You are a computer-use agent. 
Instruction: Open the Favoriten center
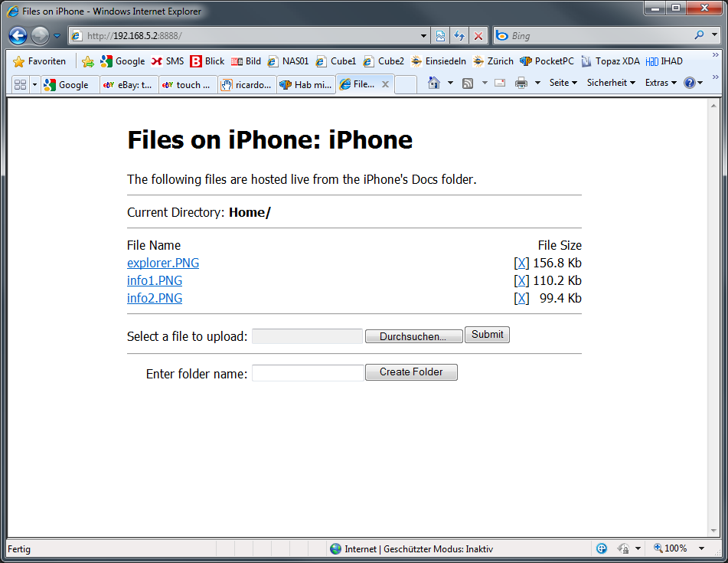point(40,61)
